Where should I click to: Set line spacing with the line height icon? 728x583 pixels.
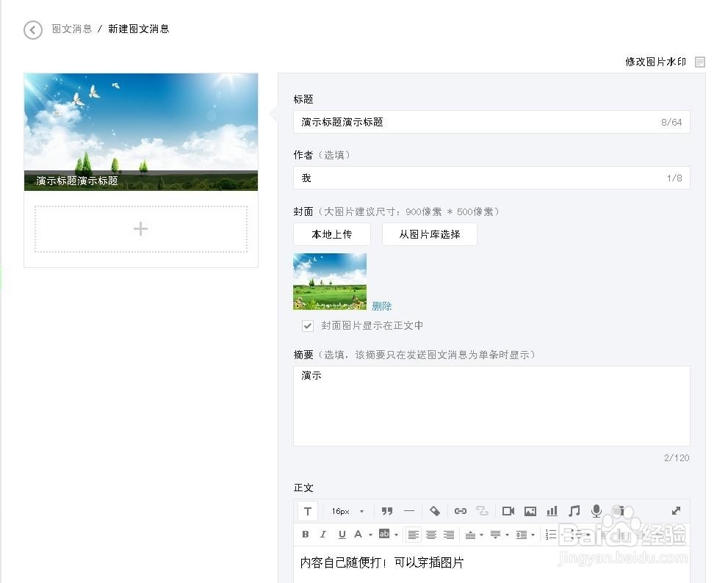(522, 535)
